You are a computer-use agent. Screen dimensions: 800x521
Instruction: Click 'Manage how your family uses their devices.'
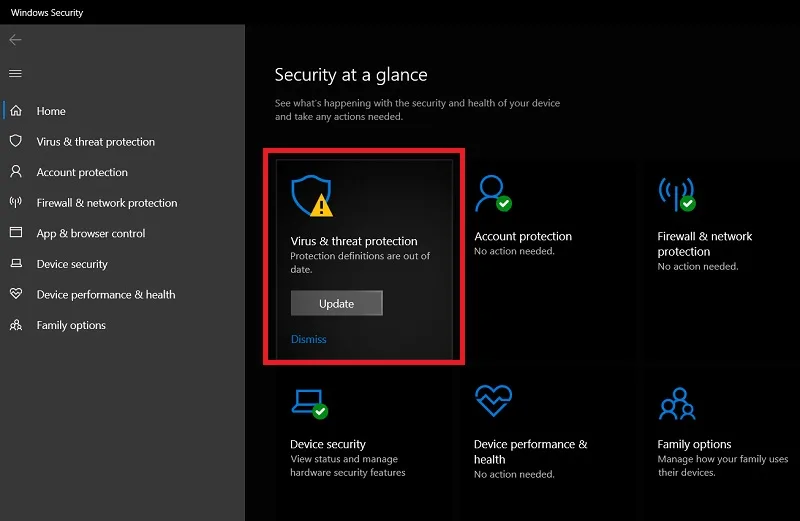[x=723, y=466]
